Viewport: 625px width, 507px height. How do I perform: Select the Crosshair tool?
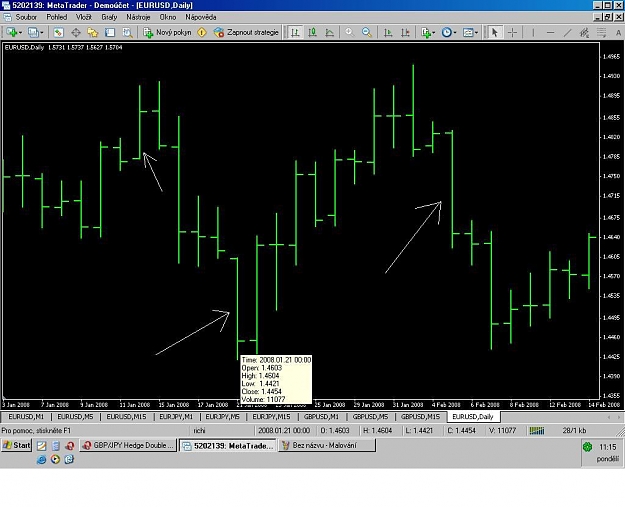(x=513, y=32)
